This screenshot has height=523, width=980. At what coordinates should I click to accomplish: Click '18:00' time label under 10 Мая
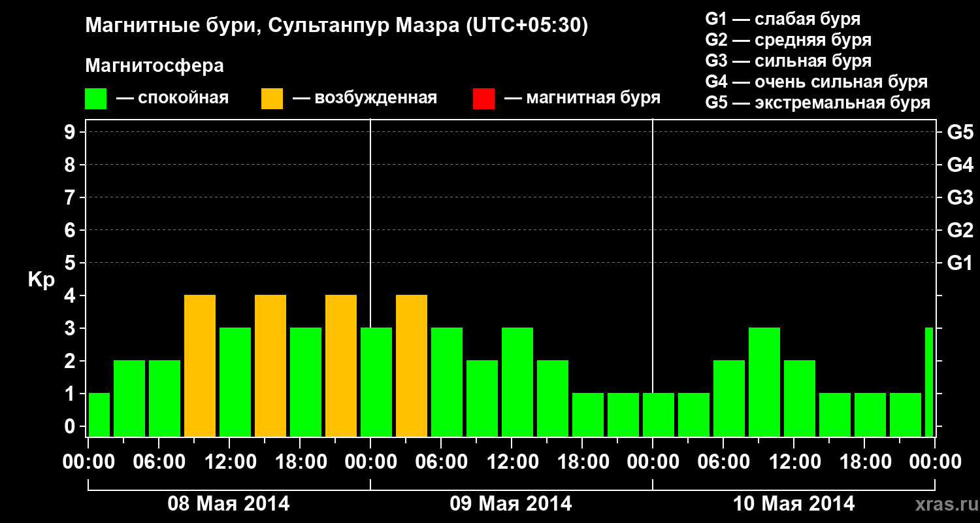click(x=865, y=462)
